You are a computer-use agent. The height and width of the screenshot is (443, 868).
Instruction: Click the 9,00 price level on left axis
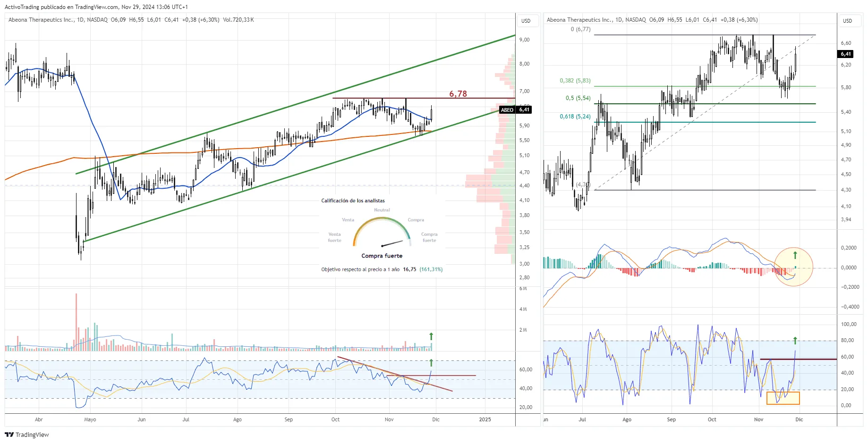pos(524,40)
